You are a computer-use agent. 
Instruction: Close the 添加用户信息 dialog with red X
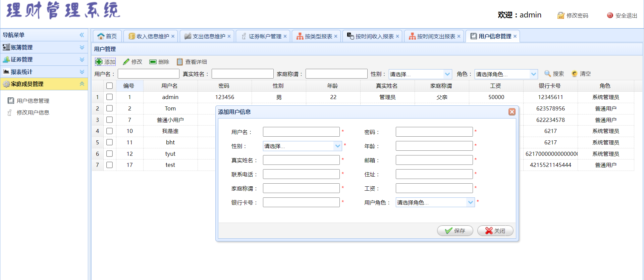tap(512, 112)
